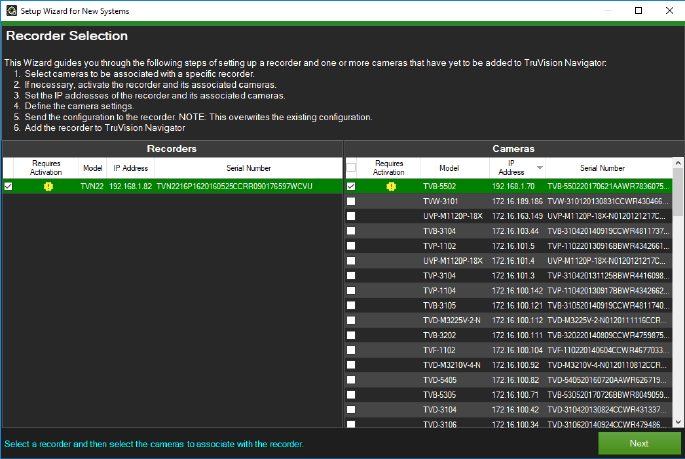Uncheck the TVN22 recorder checkbox
This screenshot has width=685, height=459.
8,186
